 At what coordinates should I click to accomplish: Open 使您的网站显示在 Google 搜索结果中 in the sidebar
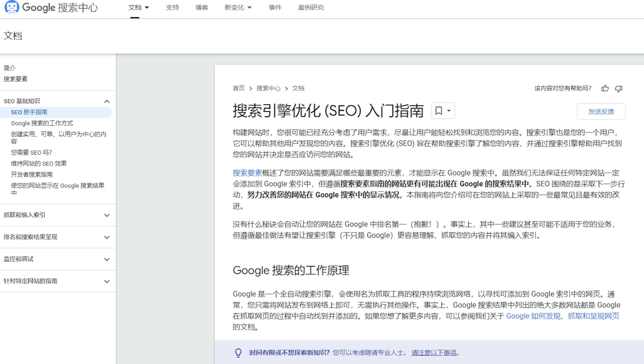tap(58, 189)
